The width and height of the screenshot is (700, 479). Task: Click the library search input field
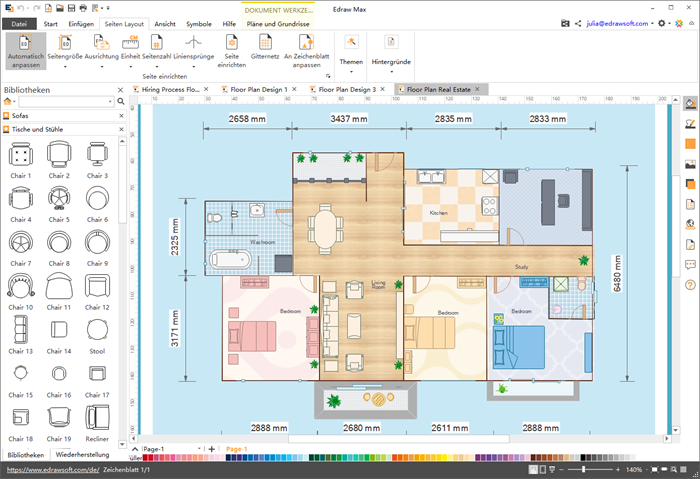[65, 102]
